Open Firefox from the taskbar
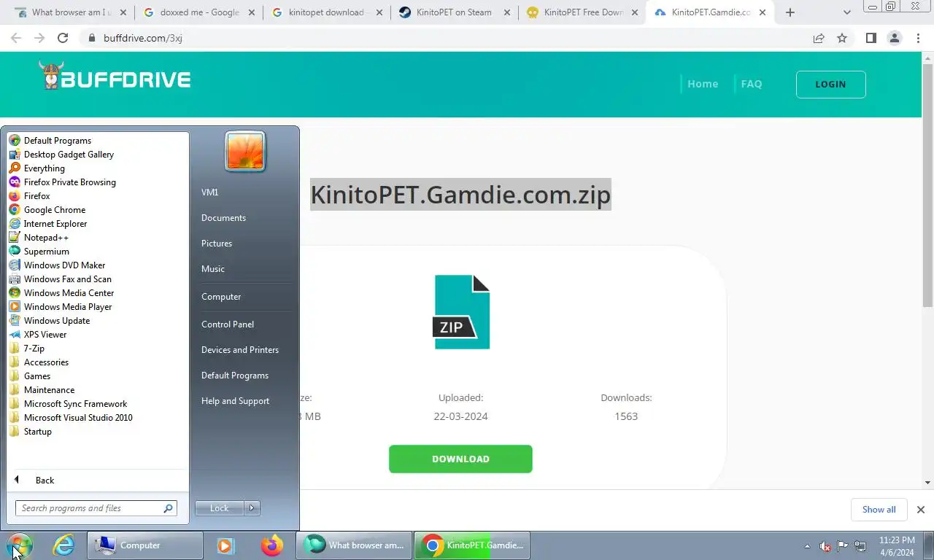934x560 pixels. [x=271, y=545]
